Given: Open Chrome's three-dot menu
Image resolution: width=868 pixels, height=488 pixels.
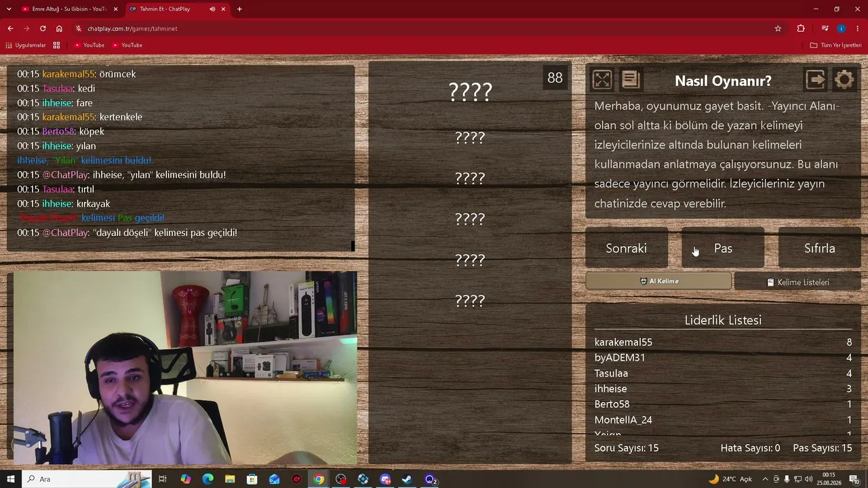Looking at the screenshot, I should tap(858, 28).
